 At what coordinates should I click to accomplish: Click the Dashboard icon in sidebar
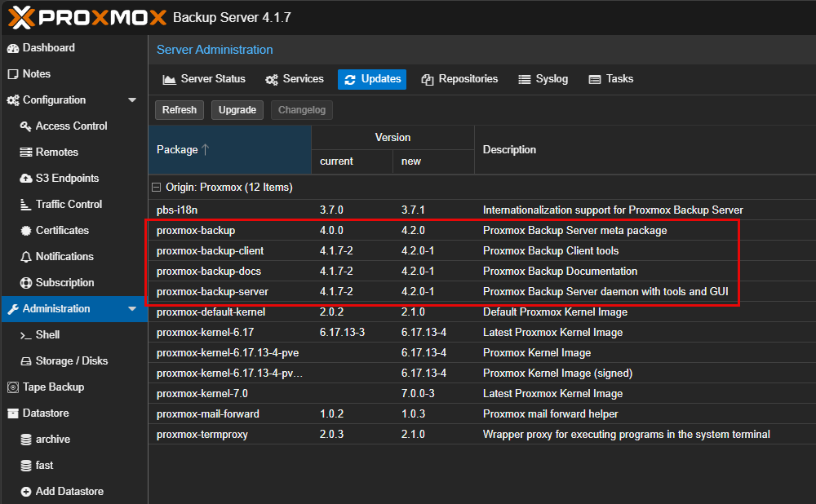coord(13,48)
